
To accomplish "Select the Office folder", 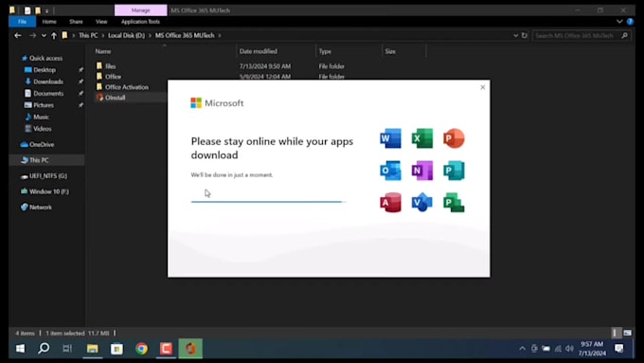I will click(x=113, y=77).
